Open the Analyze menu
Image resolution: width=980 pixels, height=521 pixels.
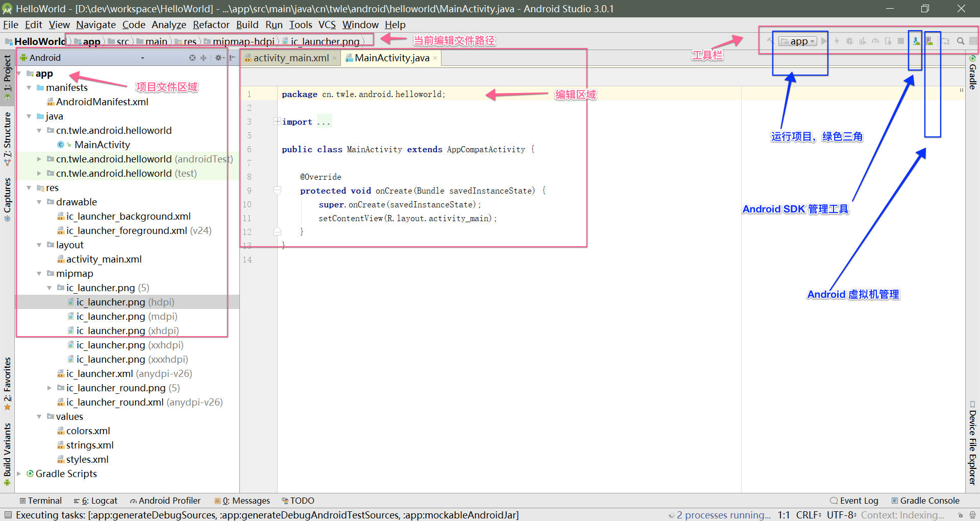pyautogui.click(x=169, y=25)
